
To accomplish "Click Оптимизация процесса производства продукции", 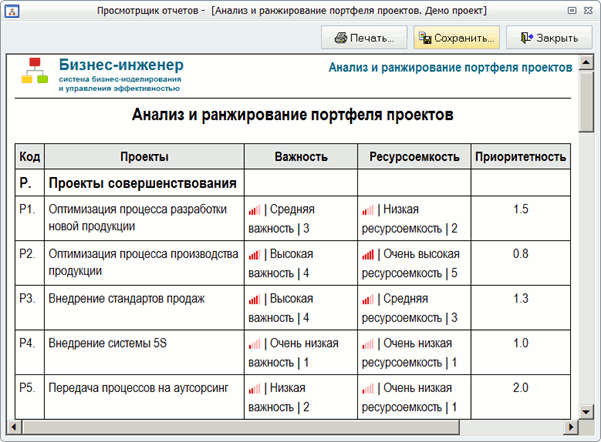I will pos(143,262).
